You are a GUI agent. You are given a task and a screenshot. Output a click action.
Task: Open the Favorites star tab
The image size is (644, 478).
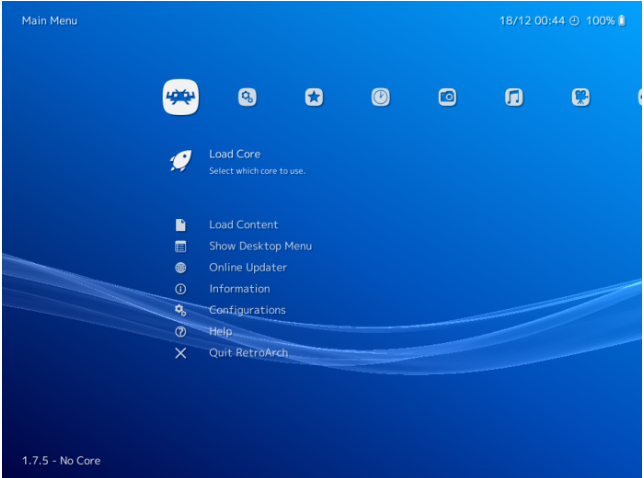click(x=314, y=97)
